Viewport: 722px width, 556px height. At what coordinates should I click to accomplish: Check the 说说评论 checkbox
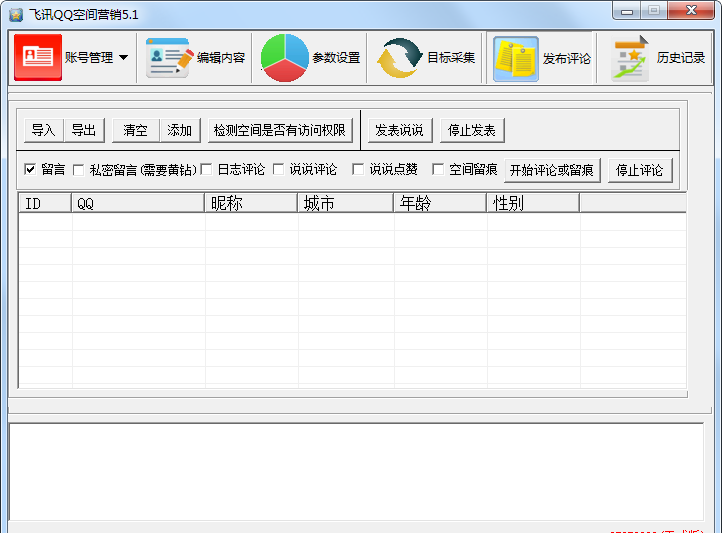(279, 170)
